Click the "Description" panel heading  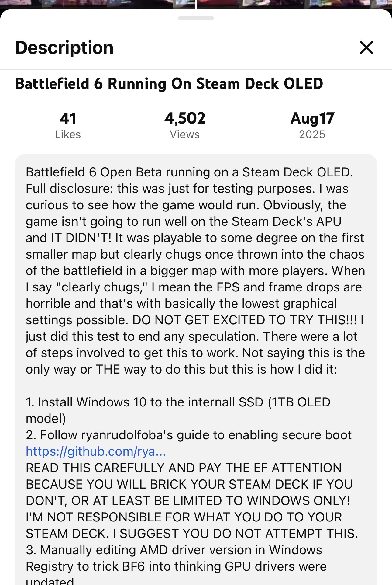[64, 48]
